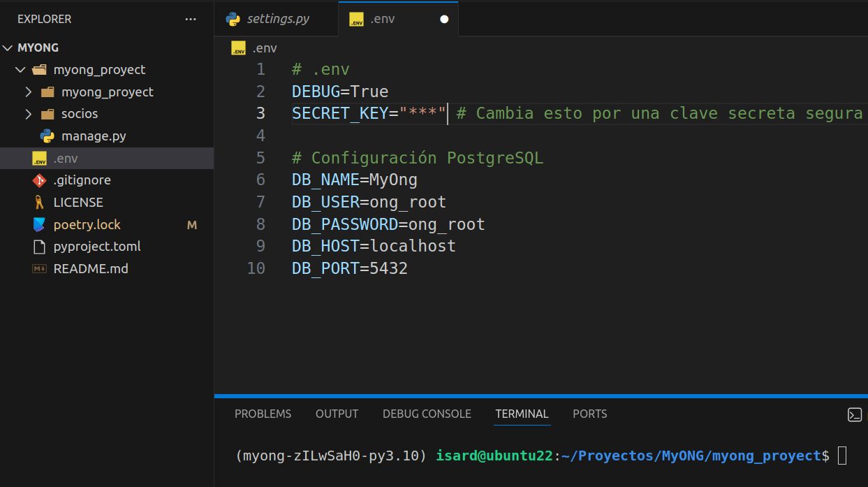
Task: Click the modified poetry.lock file icon
Action: [38, 224]
